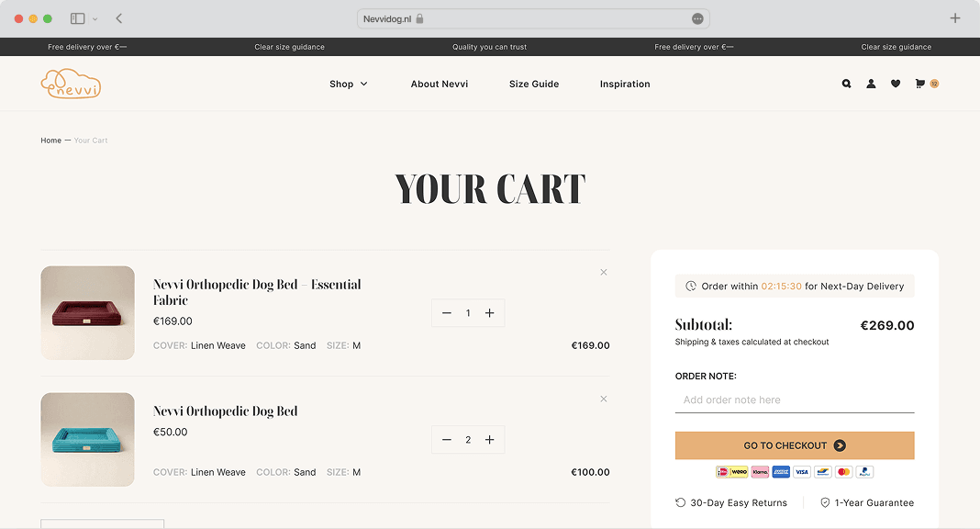Click the Mastercard payment badge
The width and height of the screenshot is (980, 529).
[x=844, y=472]
